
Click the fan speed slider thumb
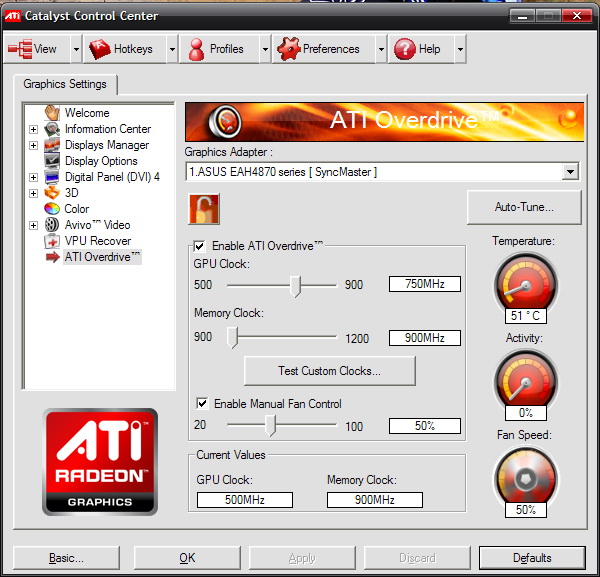tap(271, 425)
